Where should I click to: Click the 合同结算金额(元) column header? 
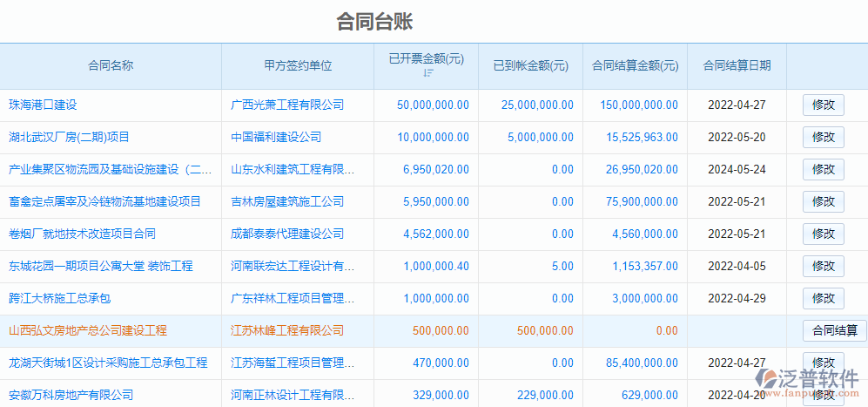coord(635,65)
